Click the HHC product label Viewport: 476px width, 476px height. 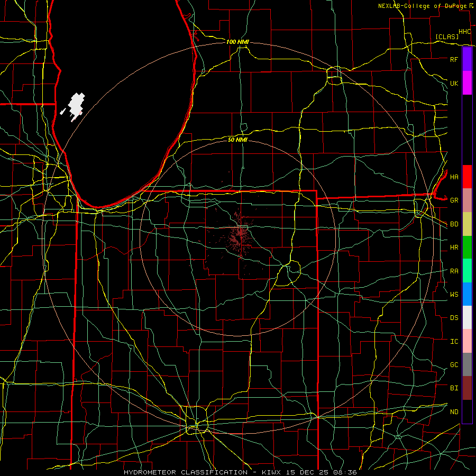[x=465, y=32]
